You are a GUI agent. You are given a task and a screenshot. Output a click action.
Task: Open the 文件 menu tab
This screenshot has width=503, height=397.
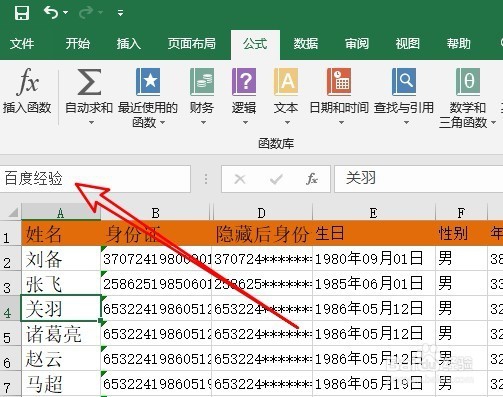point(22,44)
